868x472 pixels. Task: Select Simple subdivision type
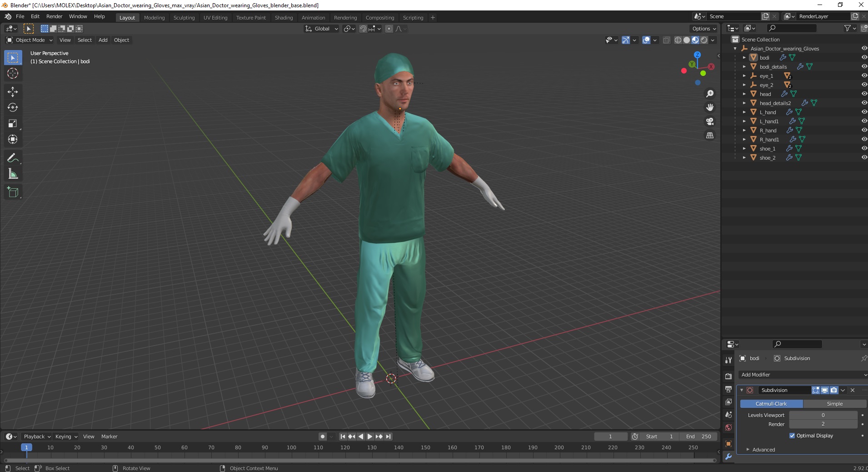[835, 404]
